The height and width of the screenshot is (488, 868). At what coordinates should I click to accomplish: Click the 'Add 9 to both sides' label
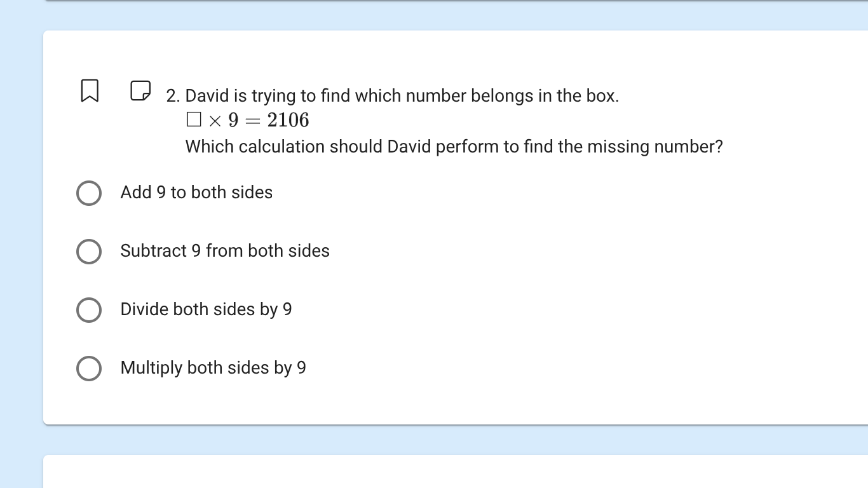[196, 193]
